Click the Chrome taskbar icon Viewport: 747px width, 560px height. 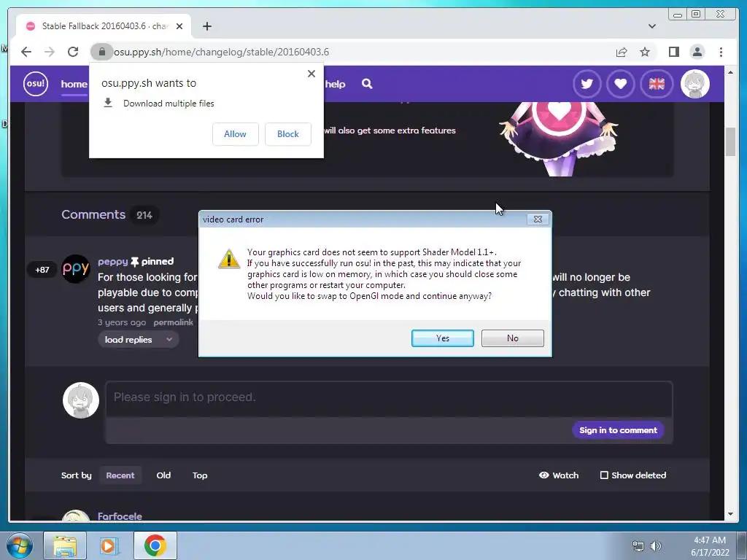coord(155,545)
